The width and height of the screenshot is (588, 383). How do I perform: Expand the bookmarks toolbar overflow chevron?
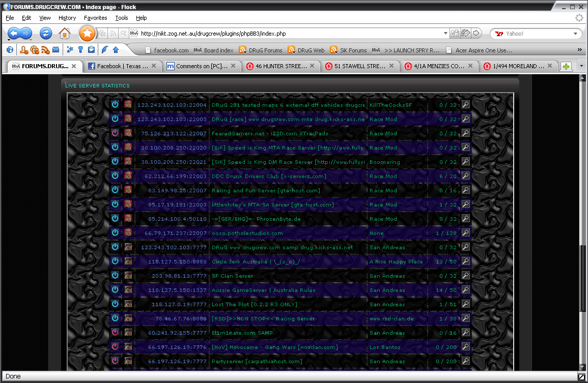point(579,50)
